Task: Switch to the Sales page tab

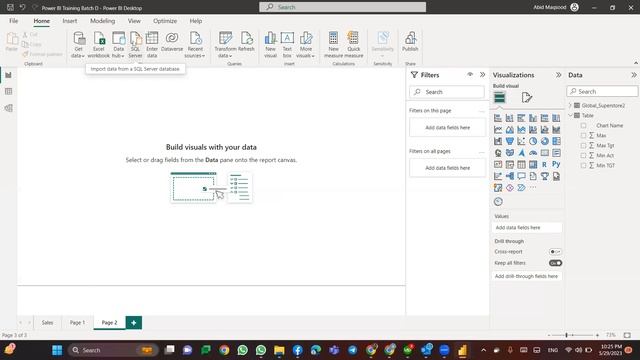Action: point(47,322)
